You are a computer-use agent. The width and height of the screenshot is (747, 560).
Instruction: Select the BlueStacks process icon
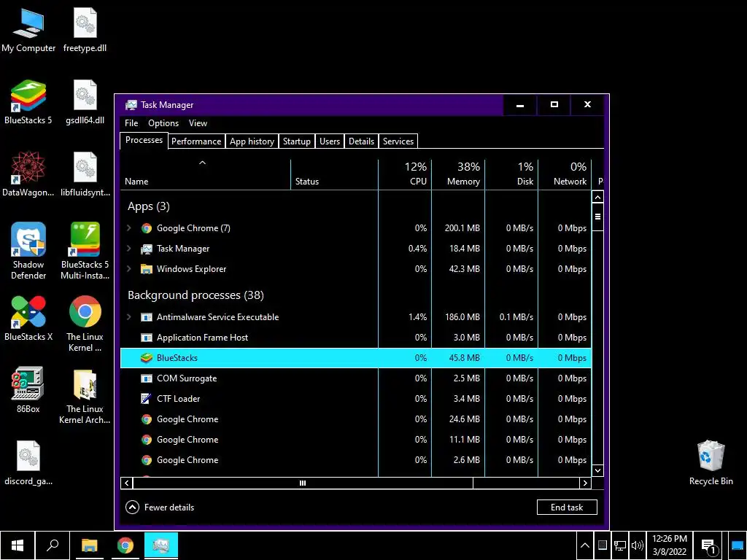(x=146, y=358)
